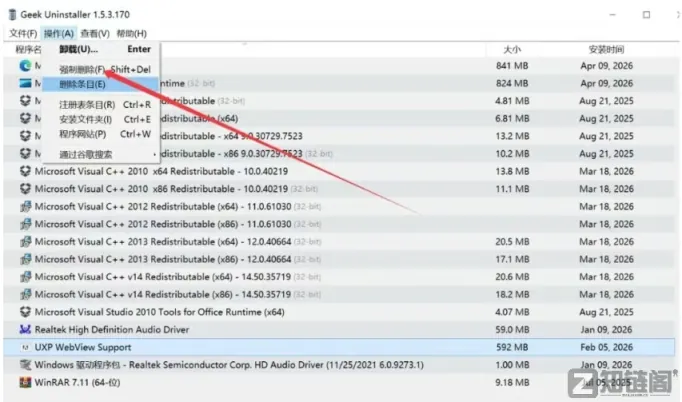
Task: Click the Jan 09, 2026 date of Realtek High Definition row
Action: (x=606, y=330)
